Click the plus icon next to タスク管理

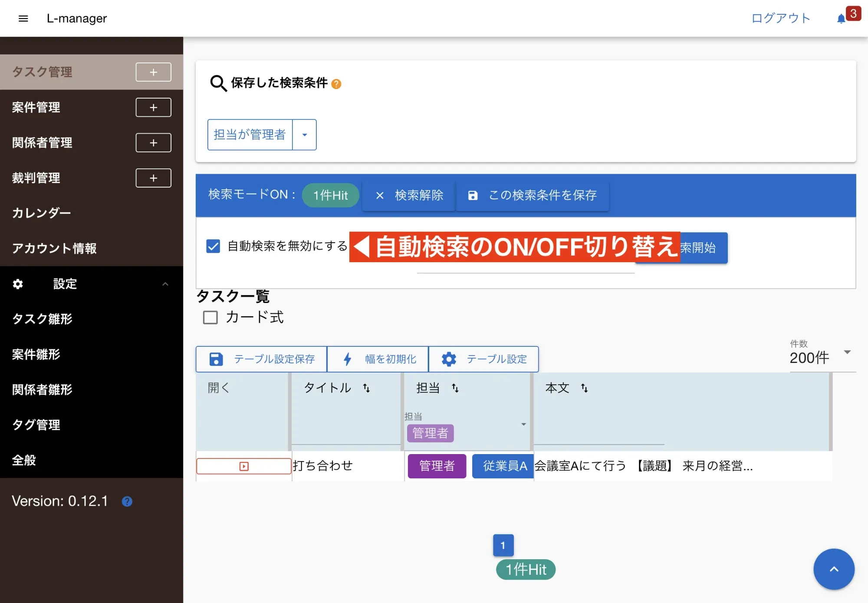click(153, 72)
